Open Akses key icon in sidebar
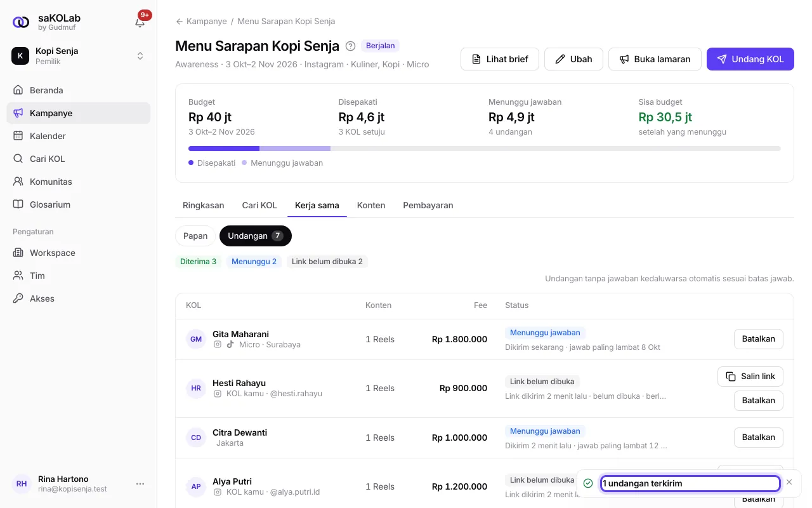 point(18,298)
